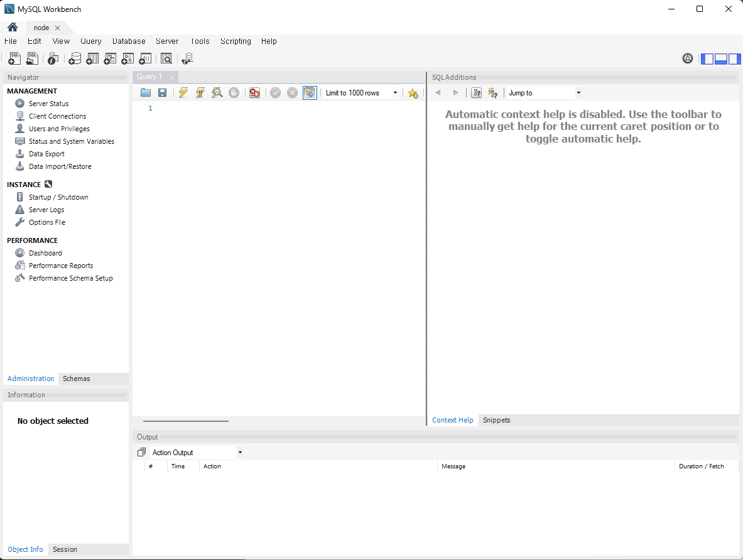Open Server Logs
Image resolution: width=743 pixels, height=560 pixels.
[x=46, y=210]
